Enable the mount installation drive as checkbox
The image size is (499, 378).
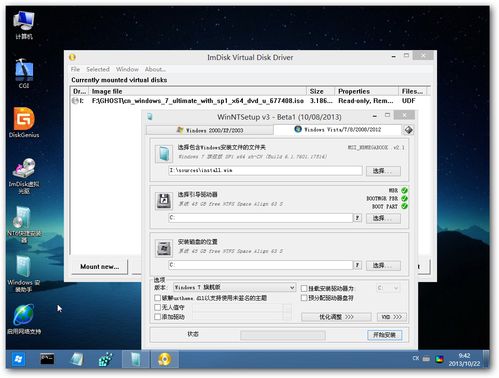304,288
